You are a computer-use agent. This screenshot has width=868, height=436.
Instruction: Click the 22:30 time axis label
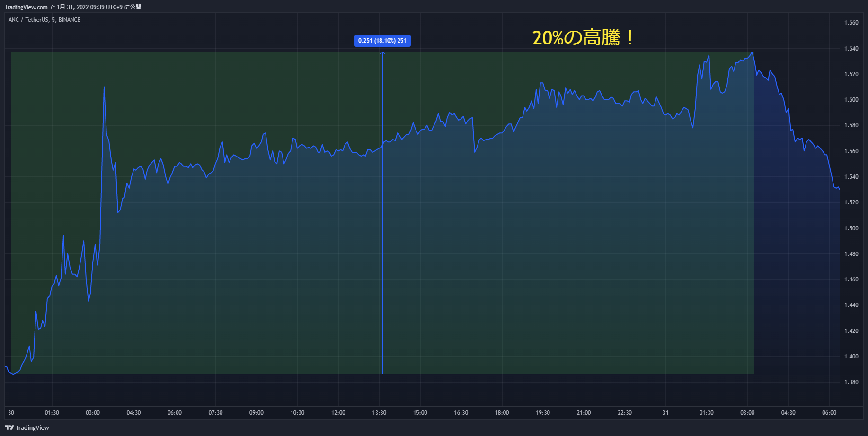tap(625, 413)
